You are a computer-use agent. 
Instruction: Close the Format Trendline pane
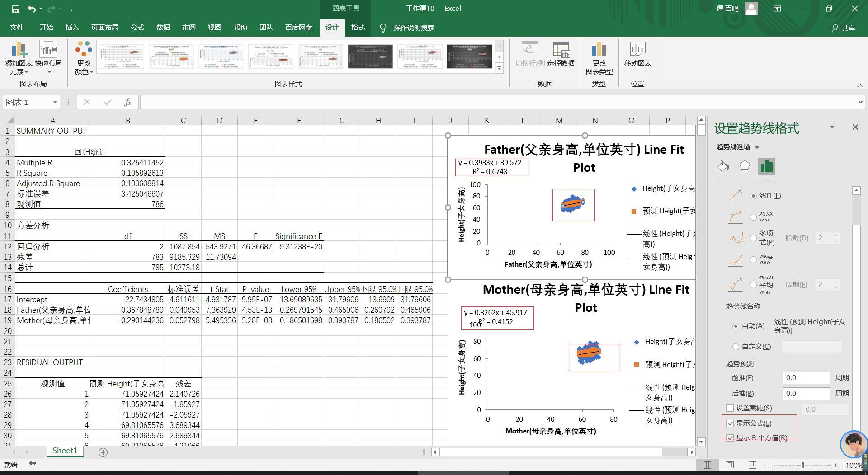tap(855, 127)
